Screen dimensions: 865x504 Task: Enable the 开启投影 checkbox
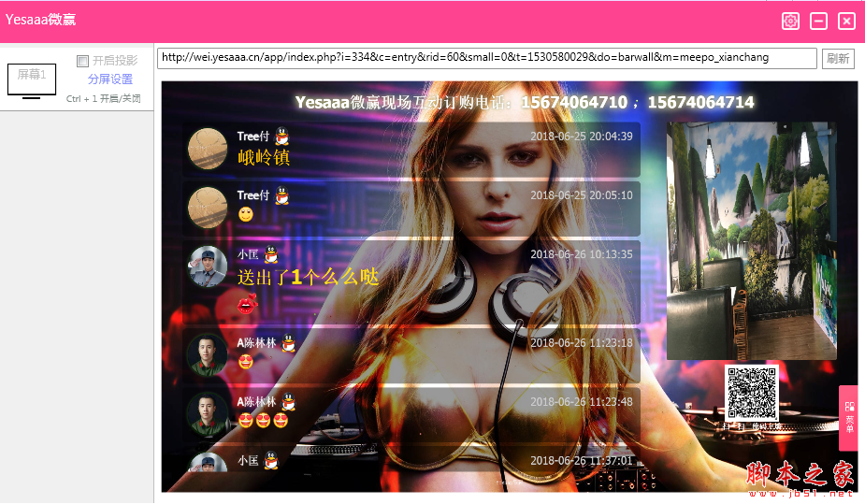(x=82, y=61)
